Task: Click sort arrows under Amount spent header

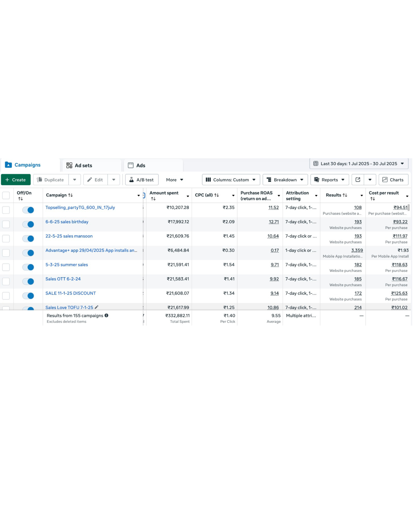Action: (x=153, y=199)
